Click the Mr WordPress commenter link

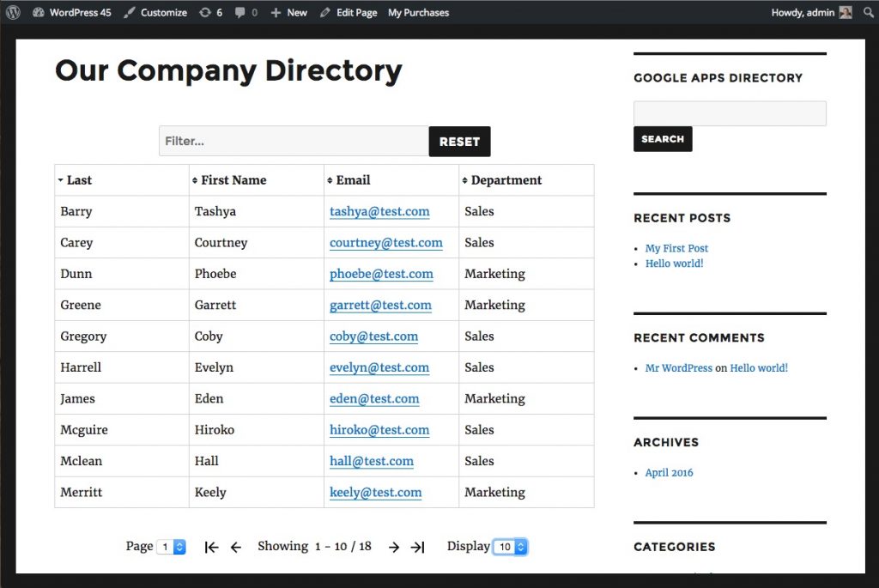[679, 368]
